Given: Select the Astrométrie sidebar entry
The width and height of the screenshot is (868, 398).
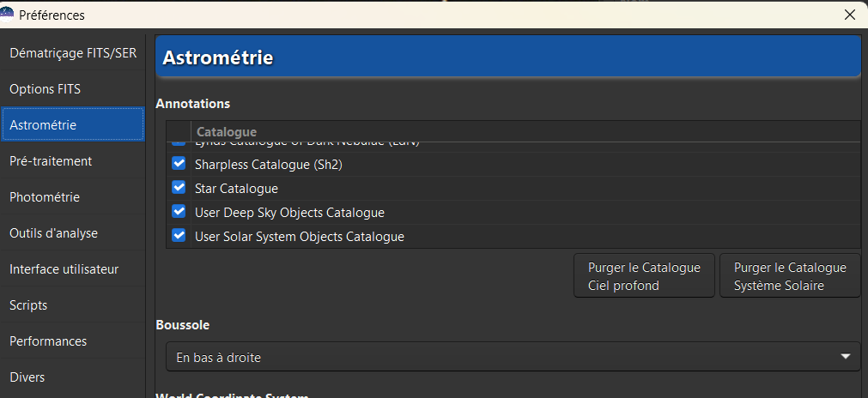Looking at the screenshot, I should (73, 125).
